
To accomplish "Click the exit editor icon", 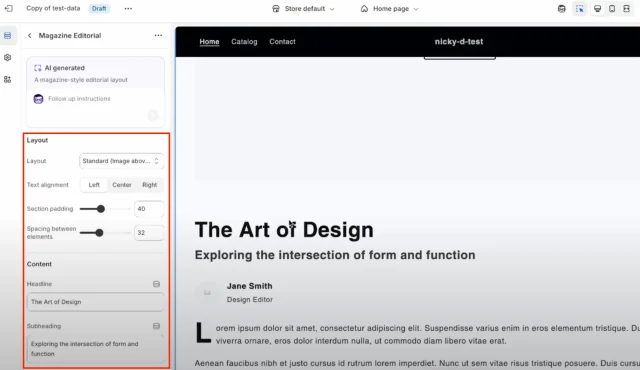I will [x=9, y=9].
